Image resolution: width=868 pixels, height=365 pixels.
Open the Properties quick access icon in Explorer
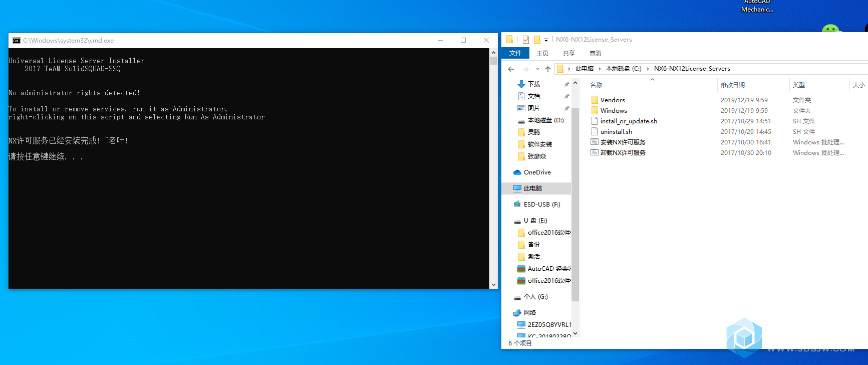[525, 40]
